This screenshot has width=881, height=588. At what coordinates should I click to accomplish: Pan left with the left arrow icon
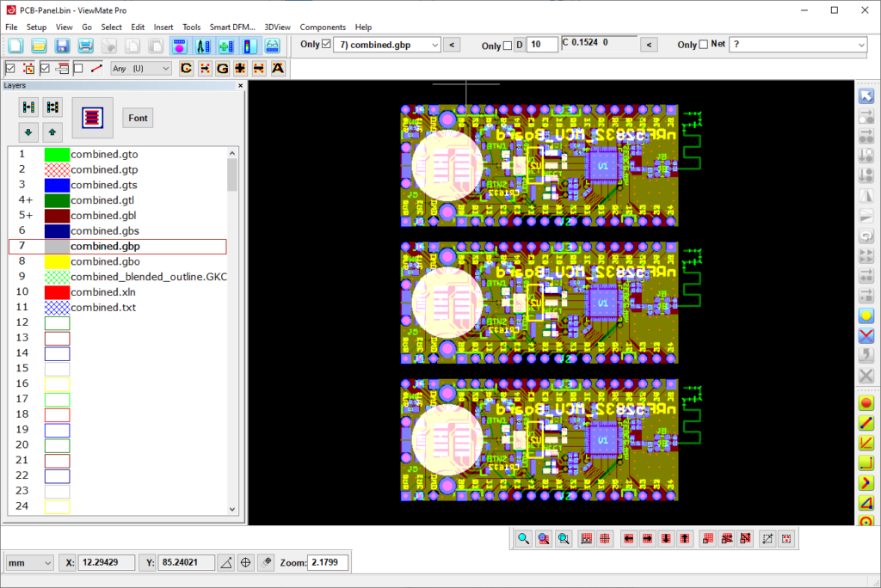point(629,539)
